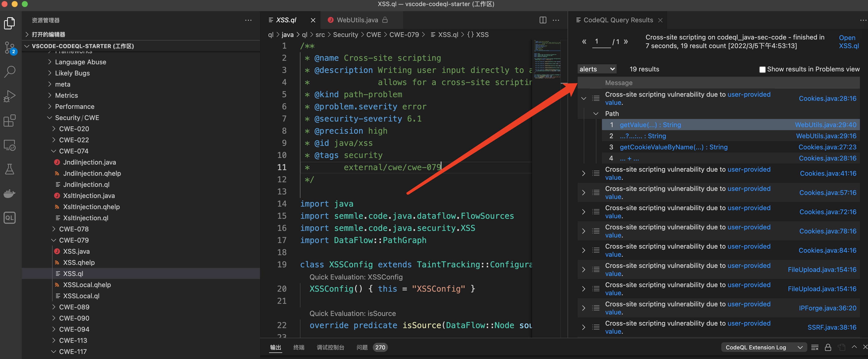Open the Extensions view icon
This screenshot has height=359, width=868.
coord(9,121)
